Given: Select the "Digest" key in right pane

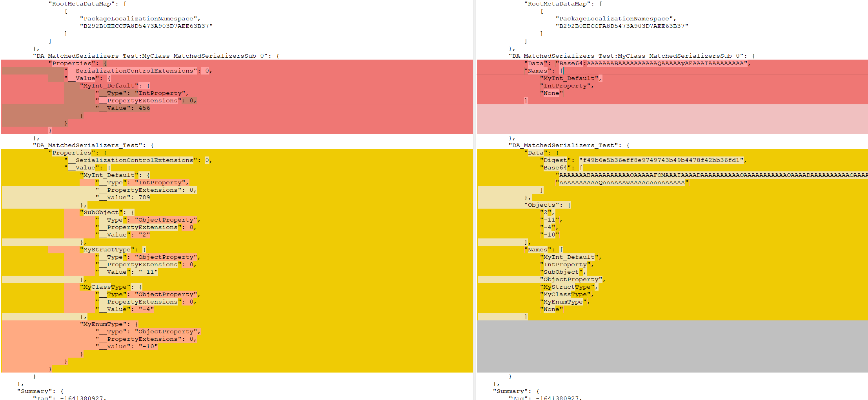Looking at the screenshot, I should [x=555, y=160].
